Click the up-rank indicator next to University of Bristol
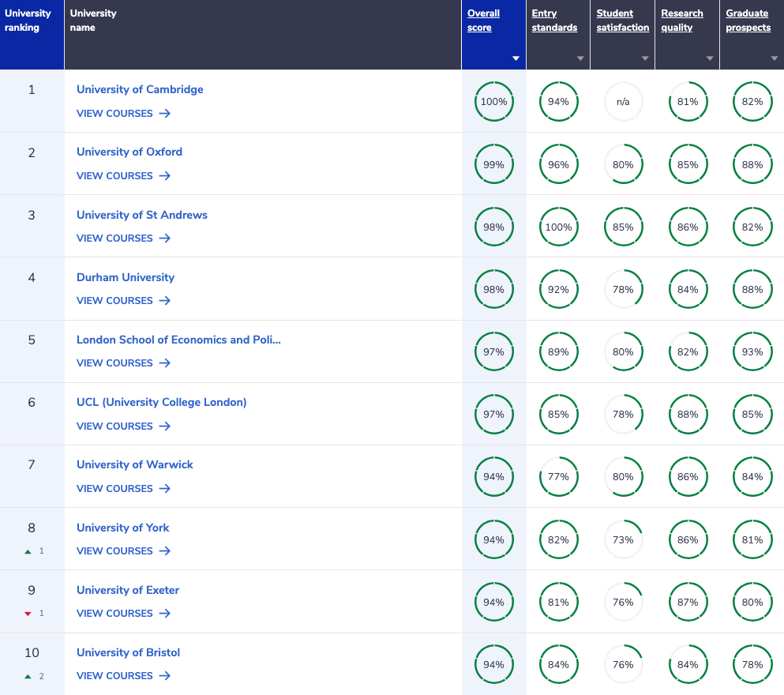Screen dimensions: 784x695 click(x=28, y=676)
